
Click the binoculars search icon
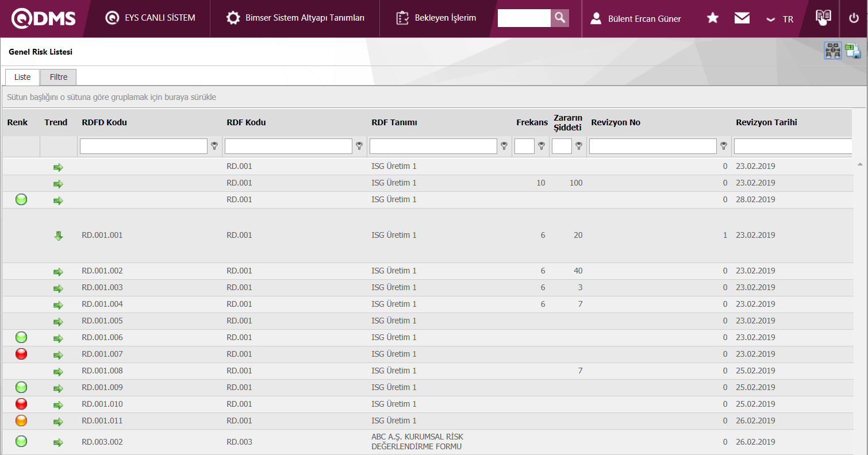(833, 51)
